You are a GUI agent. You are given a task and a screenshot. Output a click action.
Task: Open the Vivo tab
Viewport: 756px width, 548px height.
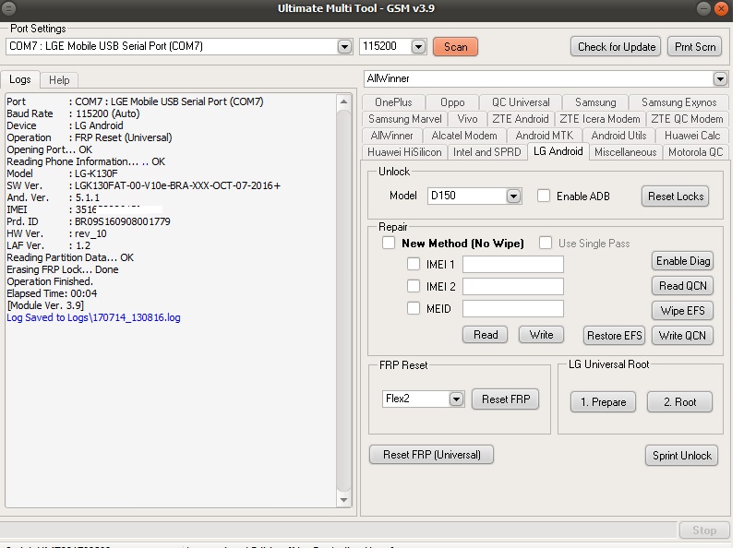(467, 119)
